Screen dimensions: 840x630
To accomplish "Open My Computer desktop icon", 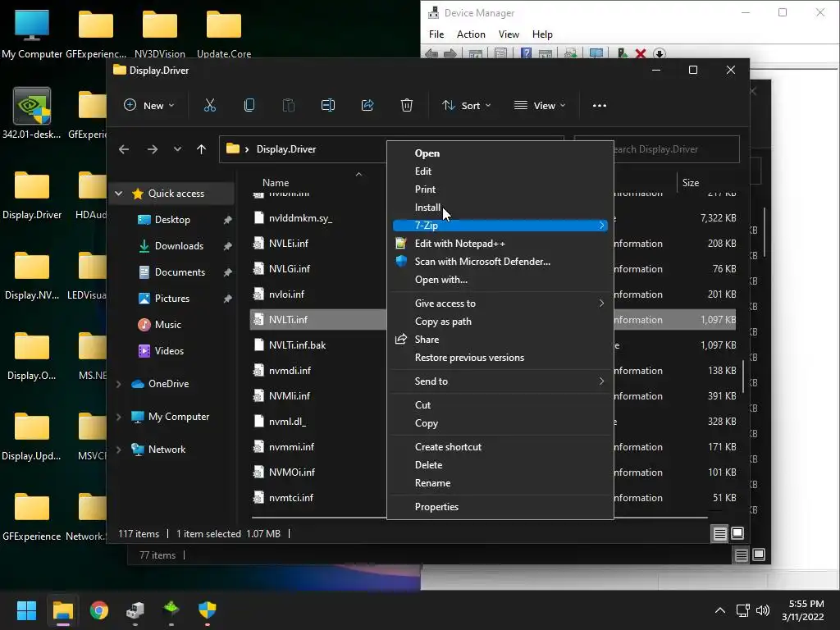I will click(32, 33).
